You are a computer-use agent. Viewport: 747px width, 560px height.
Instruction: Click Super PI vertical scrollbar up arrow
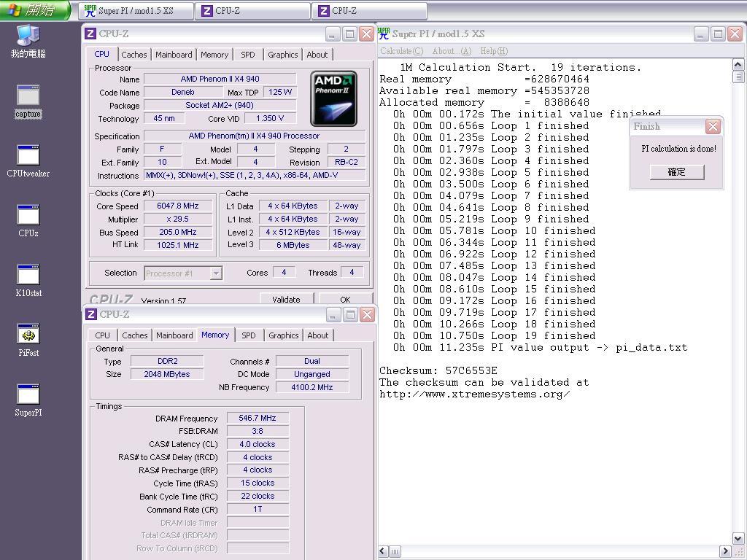738,65
